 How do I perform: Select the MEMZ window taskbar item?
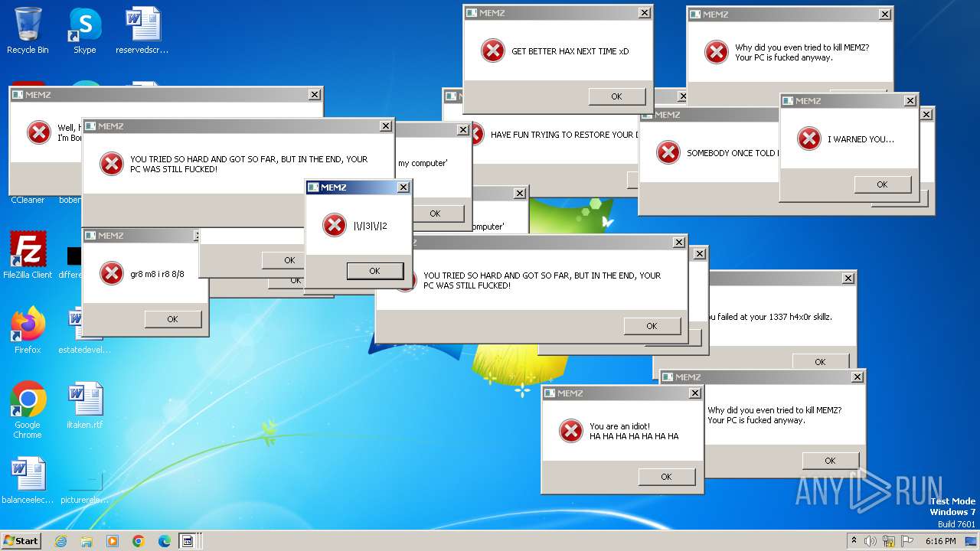[188, 541]
